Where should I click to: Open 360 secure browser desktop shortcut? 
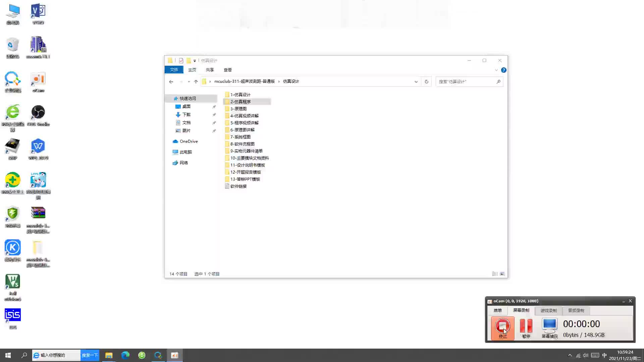13,118
